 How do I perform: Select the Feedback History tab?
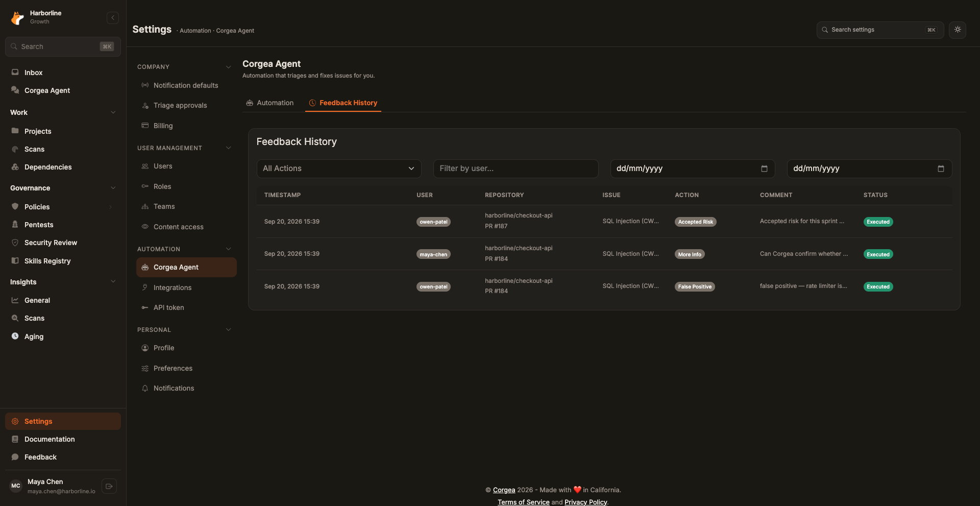343,103
